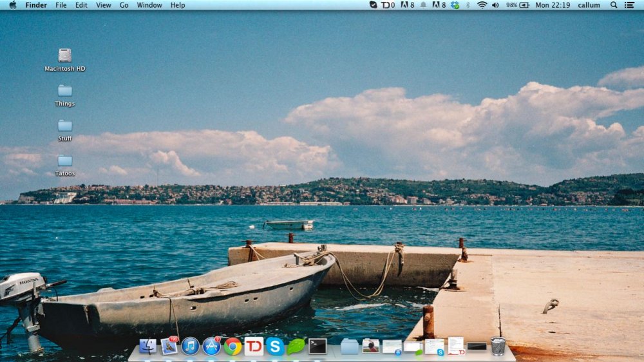Launch Terminal from the dock
This screenshot has height=362, width=644.
click(x=317, y=347)
